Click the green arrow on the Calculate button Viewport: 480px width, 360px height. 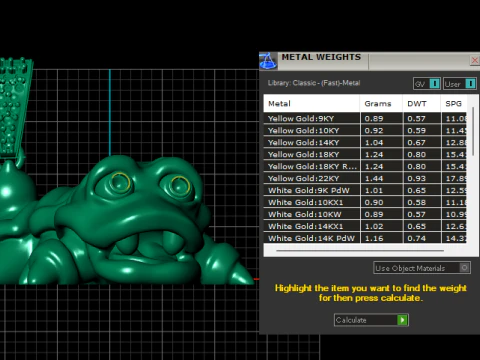(x=402, y=320)
